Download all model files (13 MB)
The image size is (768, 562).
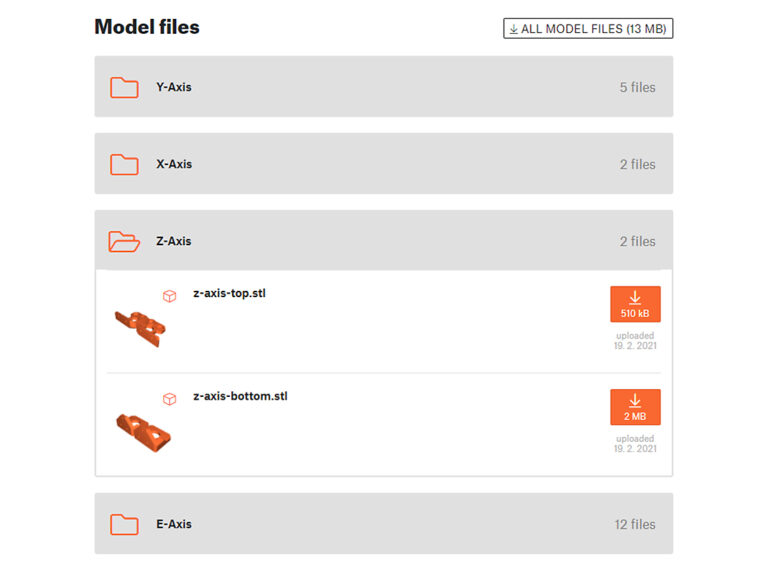(588, 29)
